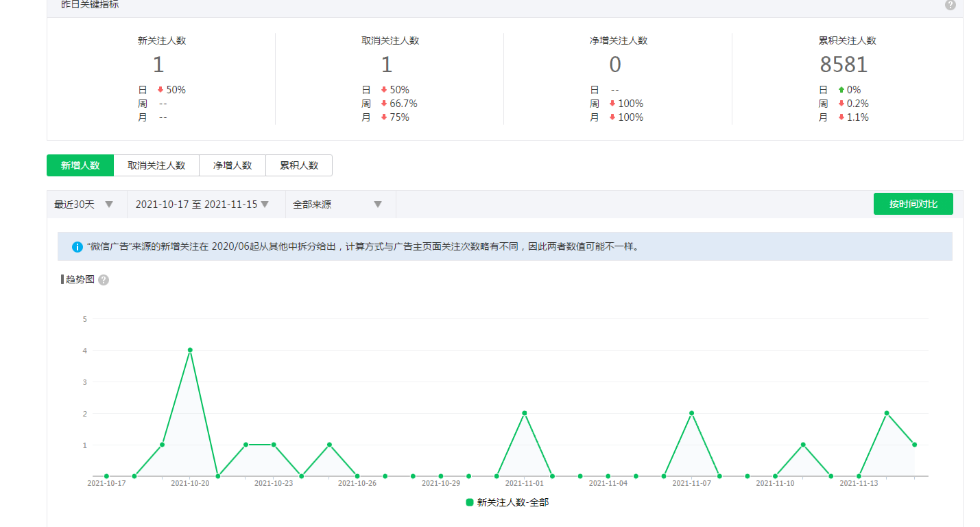Open the 最近30天 time range dropdown
The height and width of the screenshot is (527, 980).
[84, 204]
